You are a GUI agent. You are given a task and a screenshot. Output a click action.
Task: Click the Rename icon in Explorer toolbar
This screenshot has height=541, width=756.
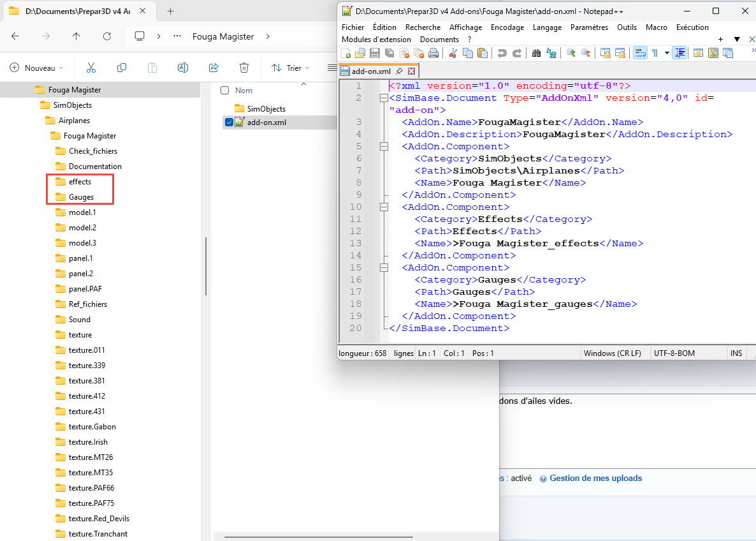point(183,68)
